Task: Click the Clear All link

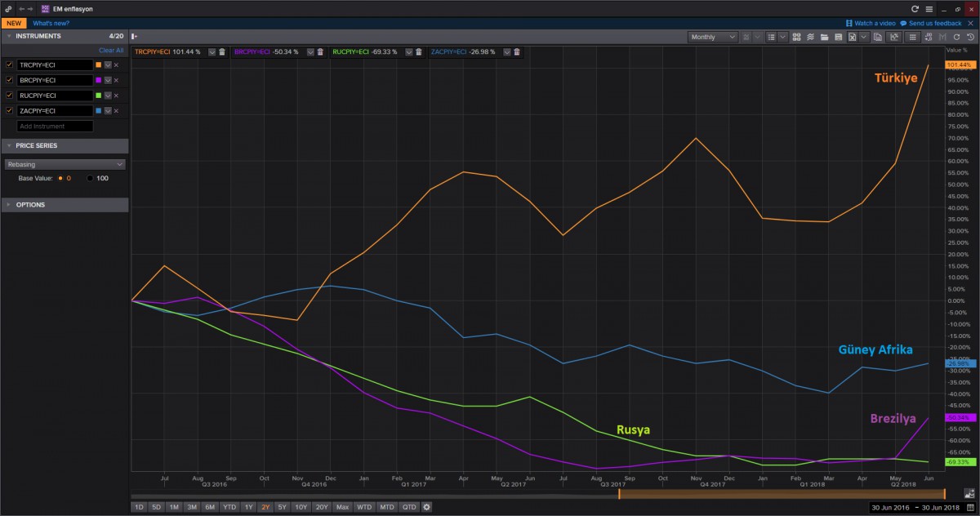Action: (x=111, y=51)
